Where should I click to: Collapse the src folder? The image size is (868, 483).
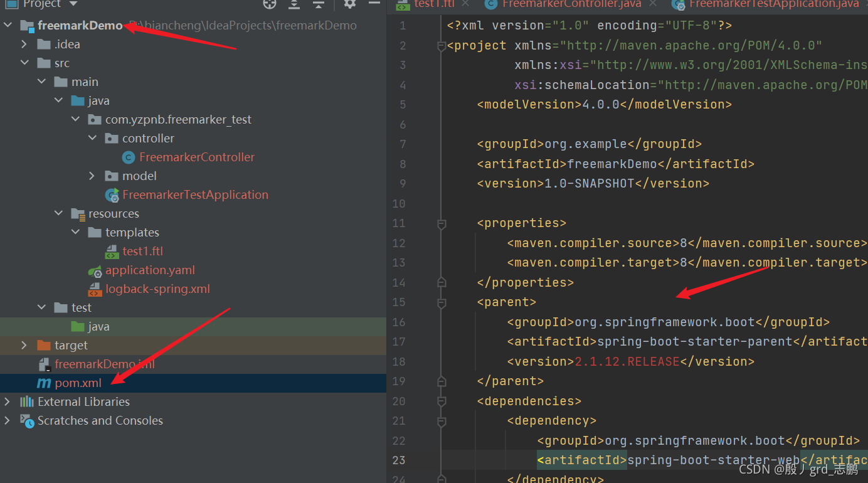(24, 63)
